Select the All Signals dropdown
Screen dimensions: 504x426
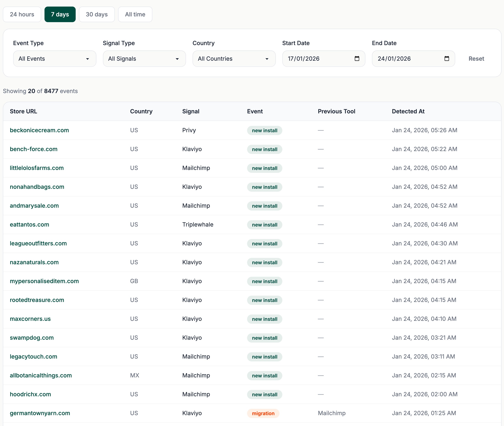pos(144,59)
